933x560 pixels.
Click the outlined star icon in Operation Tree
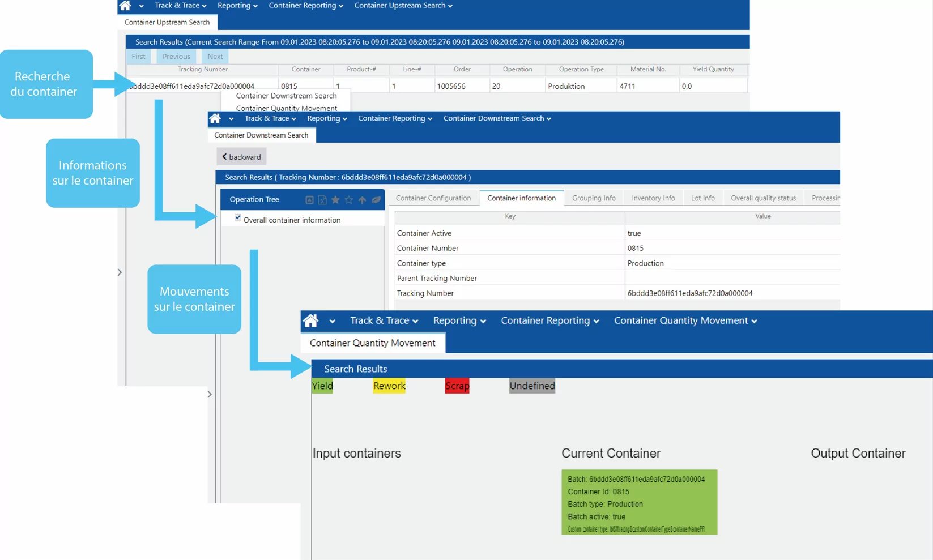(349, 200)
